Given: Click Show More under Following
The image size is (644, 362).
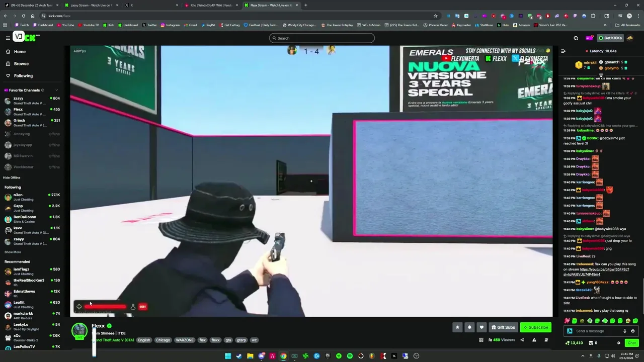Looking at the screenshot, I should tap(13, 252).
